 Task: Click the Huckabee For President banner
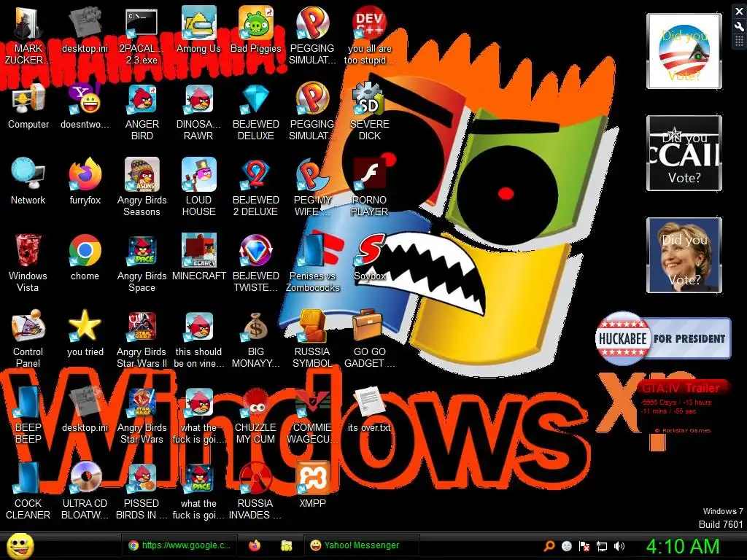tap(663, 338)
